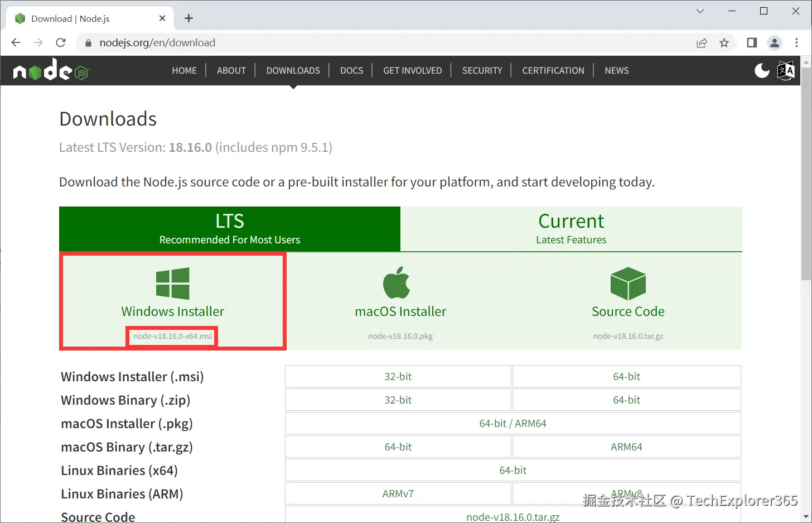Click the Apple logo macOS icon
The image size is (812, 523).
tap(397, 283)
